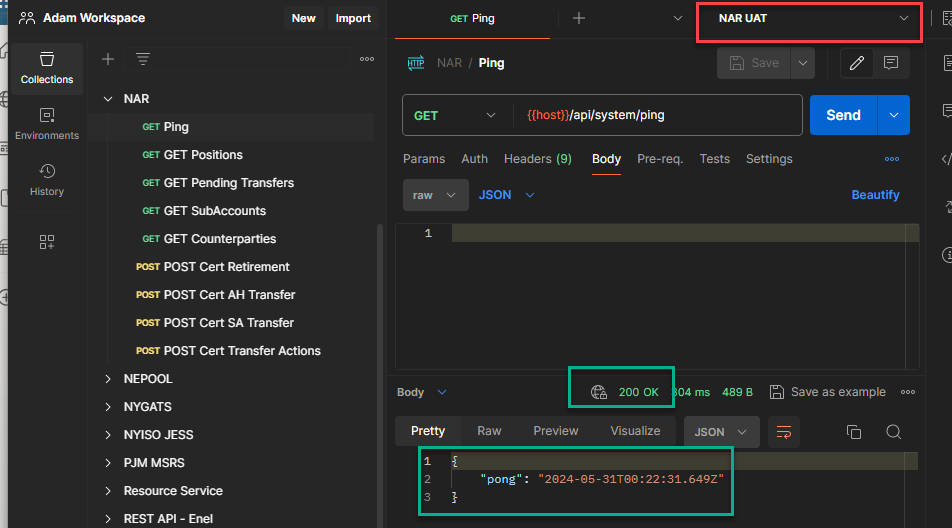Click the Import button
This screenshot has height=528, width=952.
353,18
